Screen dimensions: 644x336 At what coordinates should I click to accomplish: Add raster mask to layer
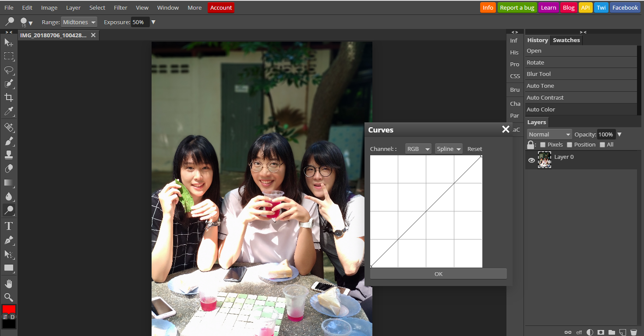pos(601,332)
